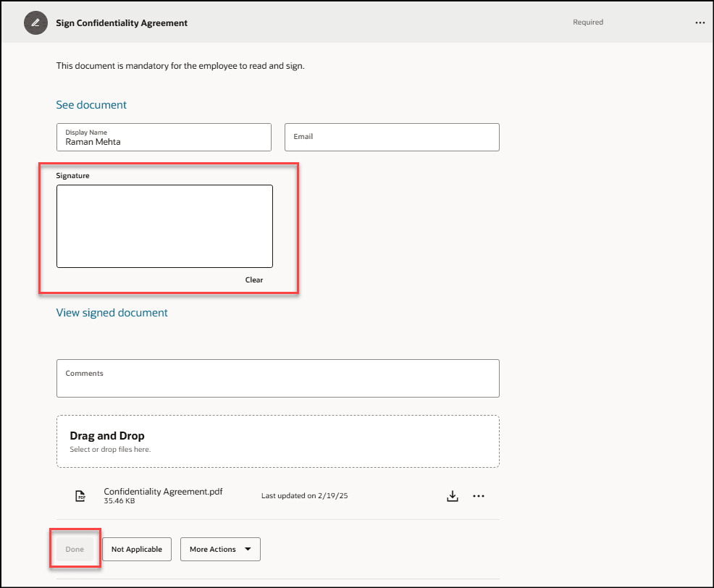Click the Signature label
This screenshot has width=714, height=588.
tap(73, 175)
